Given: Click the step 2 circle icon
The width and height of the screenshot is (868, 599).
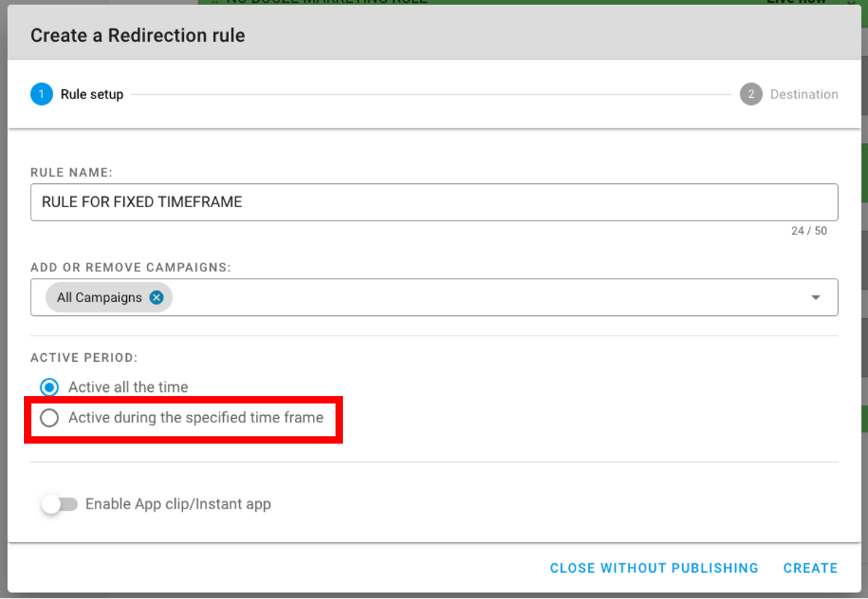Looking at the screenshot, I should (751, 94).
